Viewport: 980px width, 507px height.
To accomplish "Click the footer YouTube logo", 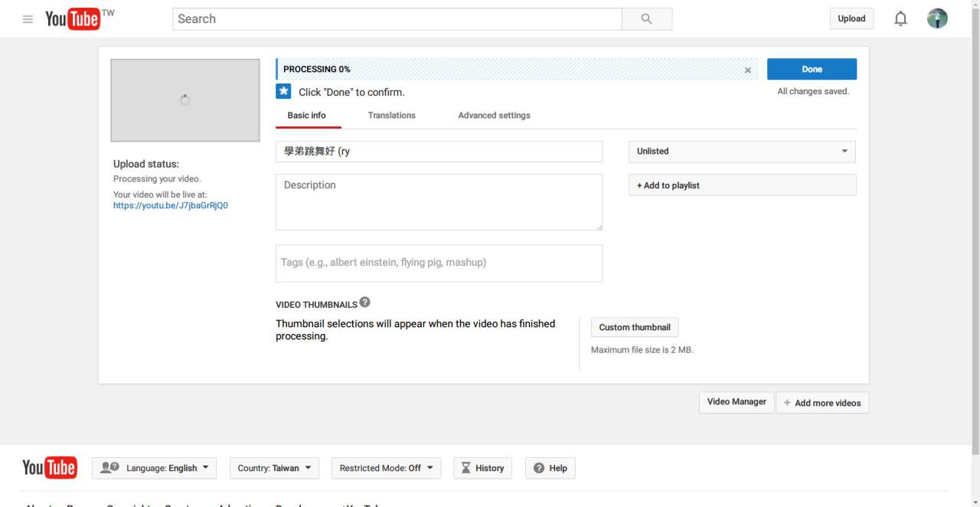I will 50,467.
